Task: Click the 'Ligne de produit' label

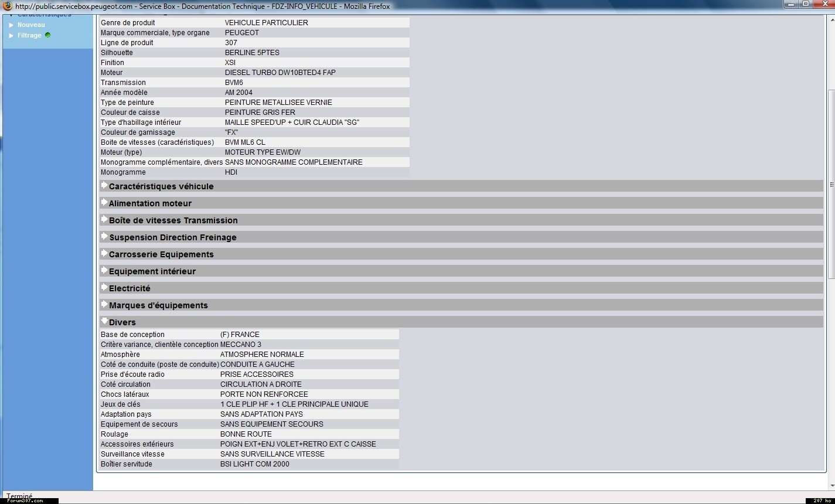Action: (127, 43)
